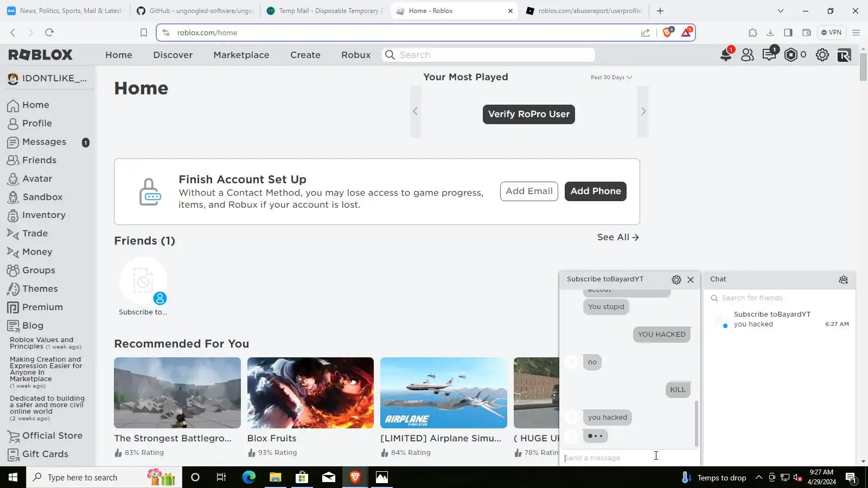Viewport: 868px width, 488px height.
Task: Click the create chat group icon
Action: click(844, 280)
